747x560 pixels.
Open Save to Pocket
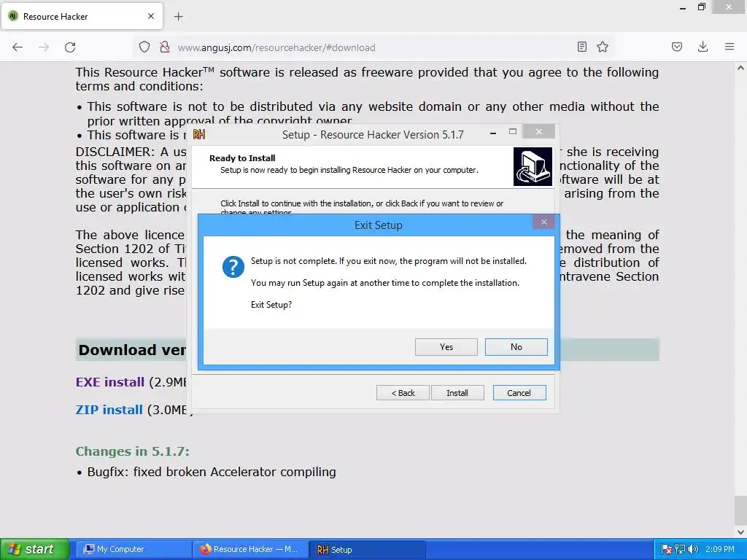point(677,47)
